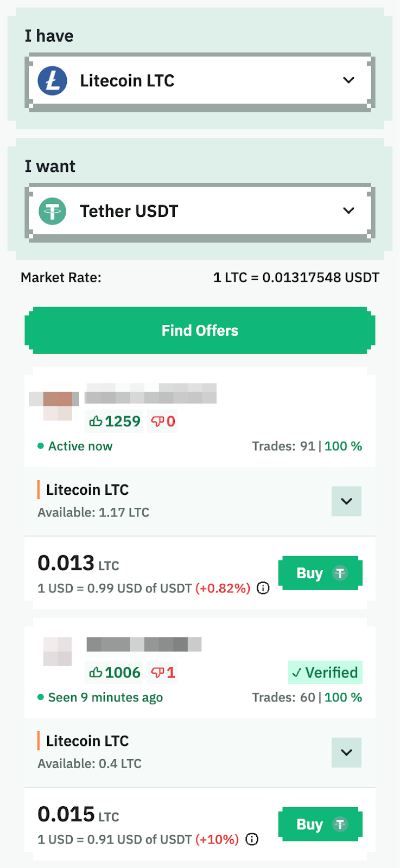Image resolution: width=400 pixels, height=868 pixels.
Task: Open the Tether USDT 'I want' dropdown
Action: point(200,211)
